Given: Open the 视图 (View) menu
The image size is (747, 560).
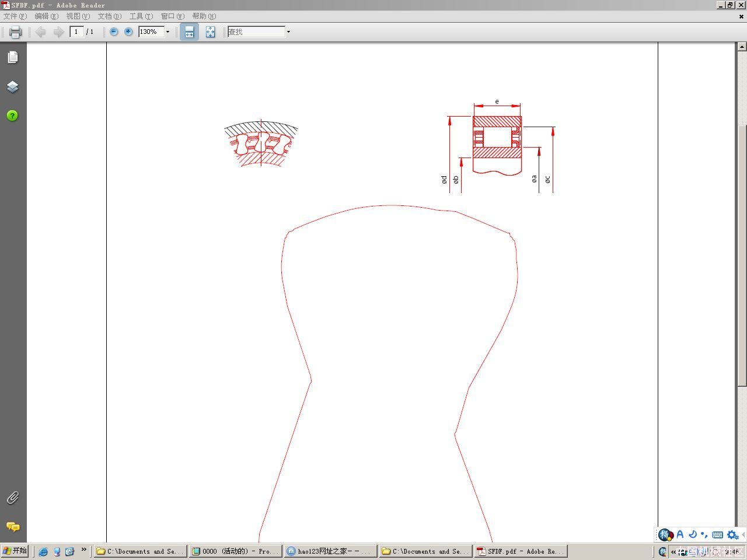Looking at the screenshot, I should pyautogui.click(x=78, y=16).
